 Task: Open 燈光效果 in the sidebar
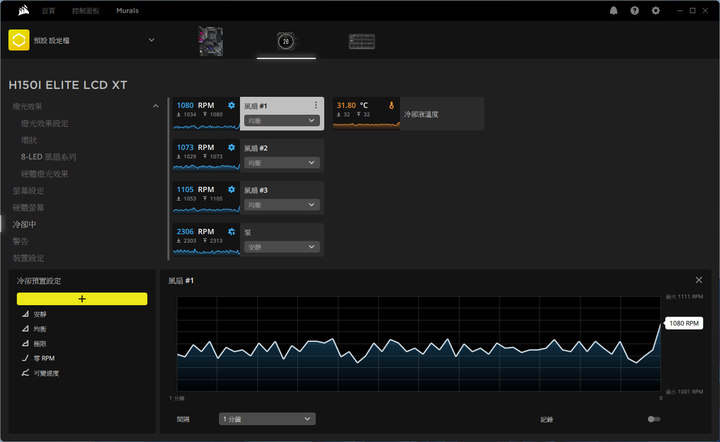click(x=27, y=106)
